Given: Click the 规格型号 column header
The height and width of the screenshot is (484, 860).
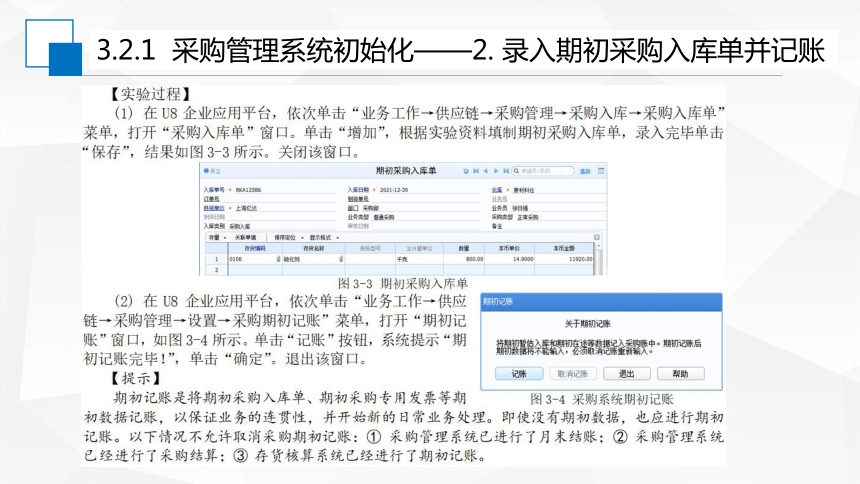Looking at the screenshot, I should (370, 249).
